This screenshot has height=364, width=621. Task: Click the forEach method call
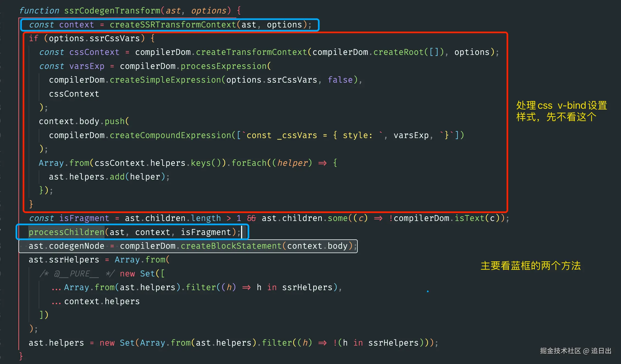click(249, 163)
